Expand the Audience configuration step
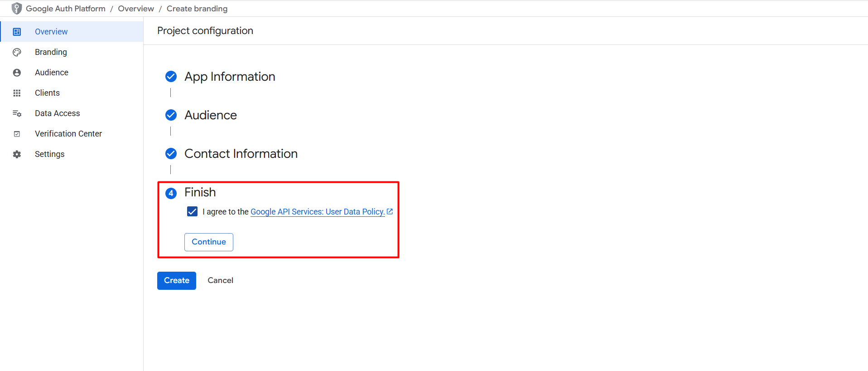868x371 pixels. (x=211, y=115)
